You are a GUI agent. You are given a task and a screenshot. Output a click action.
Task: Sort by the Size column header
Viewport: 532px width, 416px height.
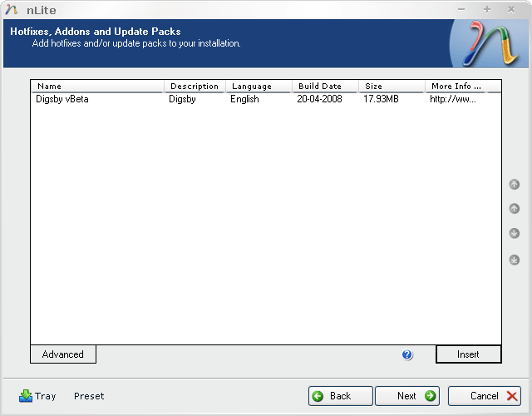point(392,87)
